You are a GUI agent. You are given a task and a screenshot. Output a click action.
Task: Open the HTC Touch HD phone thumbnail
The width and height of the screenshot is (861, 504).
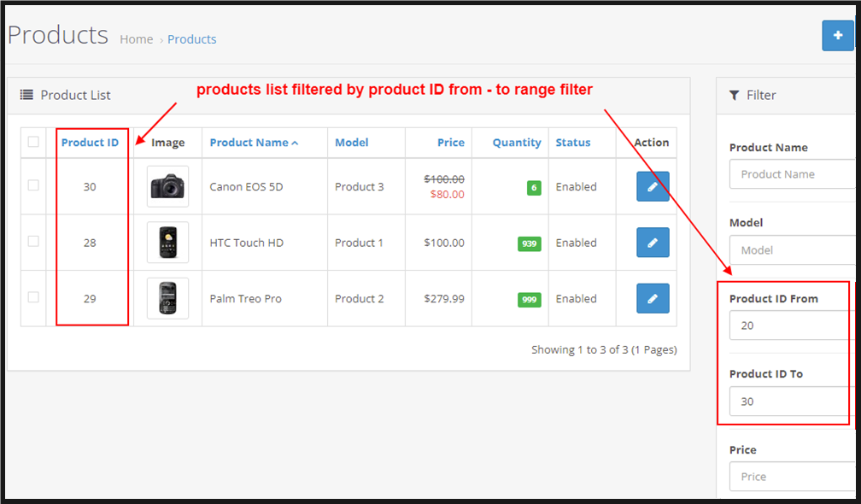point(167,243)
